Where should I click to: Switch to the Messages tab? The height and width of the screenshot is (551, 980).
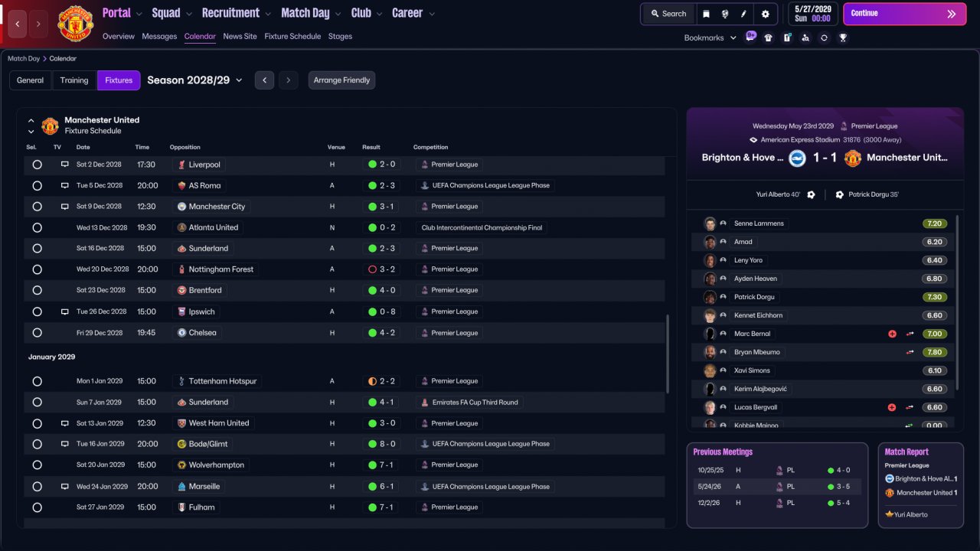(x=159, y=36)
